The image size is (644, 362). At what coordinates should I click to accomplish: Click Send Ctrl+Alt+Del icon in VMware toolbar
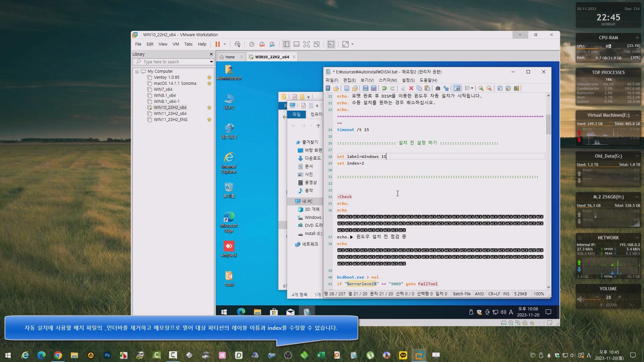237,44
